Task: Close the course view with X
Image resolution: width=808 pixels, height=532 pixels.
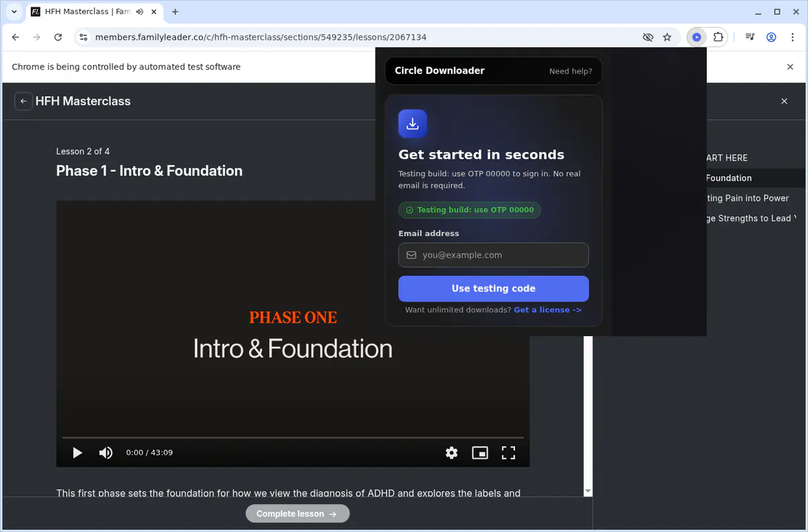Action: [784, 101]
